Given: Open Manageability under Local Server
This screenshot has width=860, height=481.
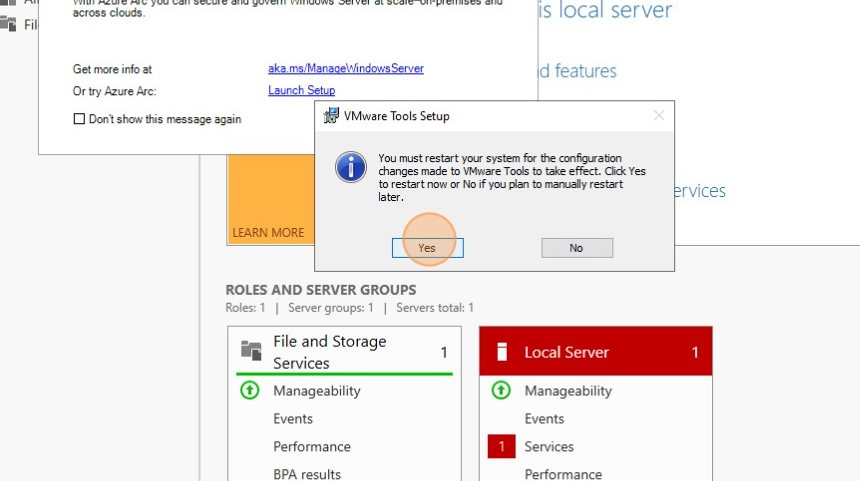Looking at the screenshot, I should click(x=568, y=391).
